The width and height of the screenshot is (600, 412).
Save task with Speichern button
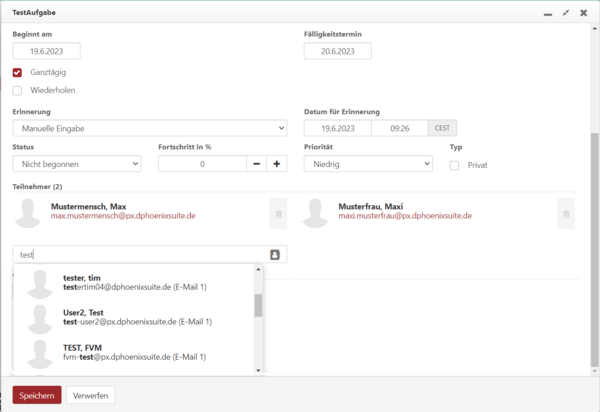(x=37, y=395)
